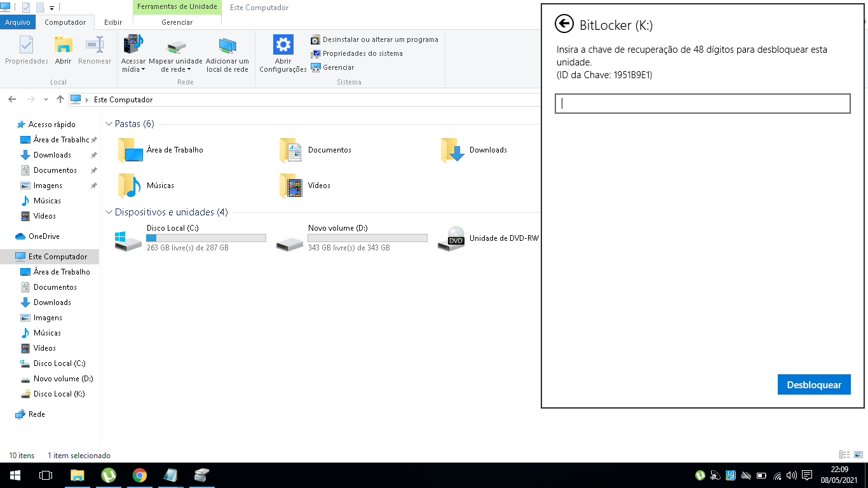Go back in the BitLocker (K:) dialog
Viewport: 868px width, 488px height.
[x=564, y=24]
